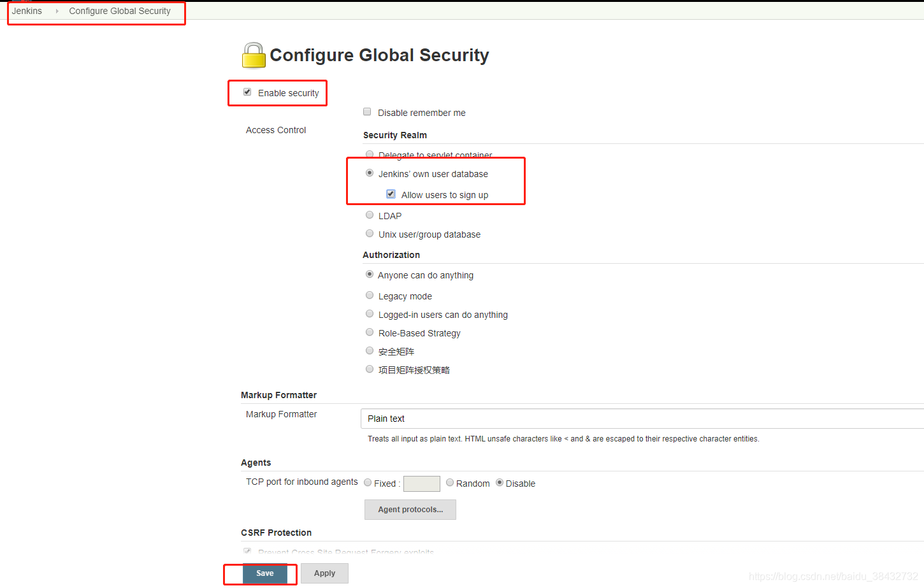Select Fixed TCP port radio
This screenshot has width=924, height=588.
368,483
